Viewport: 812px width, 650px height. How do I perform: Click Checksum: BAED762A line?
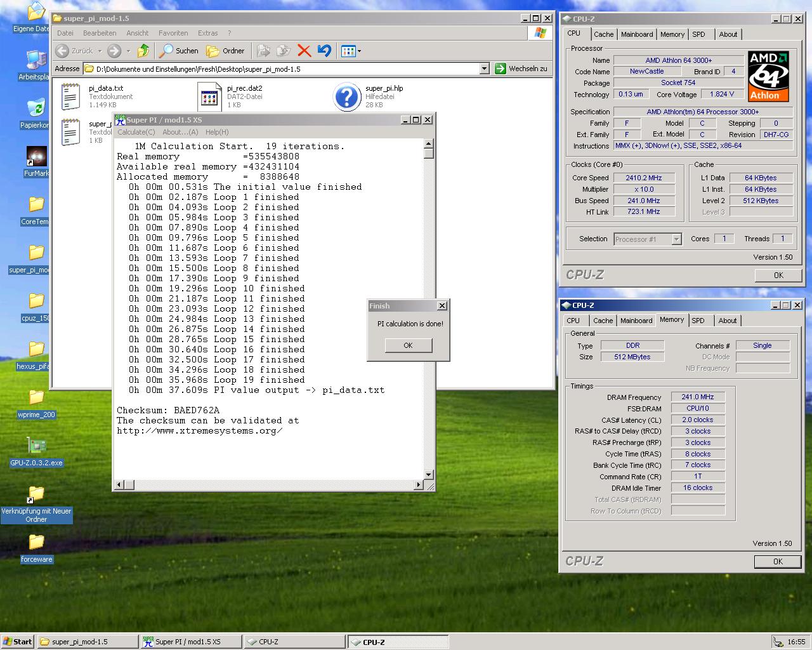click(x=168, y=410)
